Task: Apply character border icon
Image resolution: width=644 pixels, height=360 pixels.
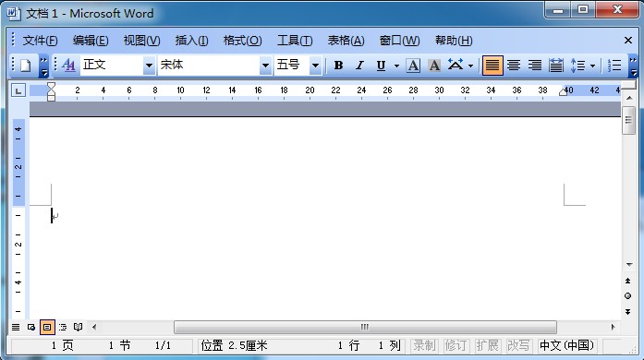Action: (413, 66)
